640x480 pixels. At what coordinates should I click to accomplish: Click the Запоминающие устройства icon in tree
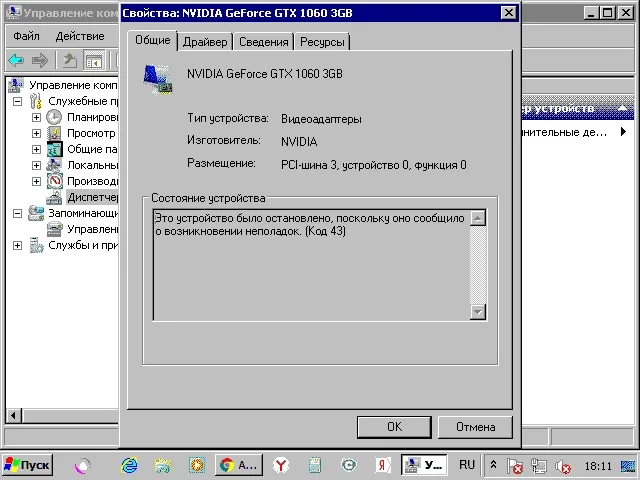36,213
